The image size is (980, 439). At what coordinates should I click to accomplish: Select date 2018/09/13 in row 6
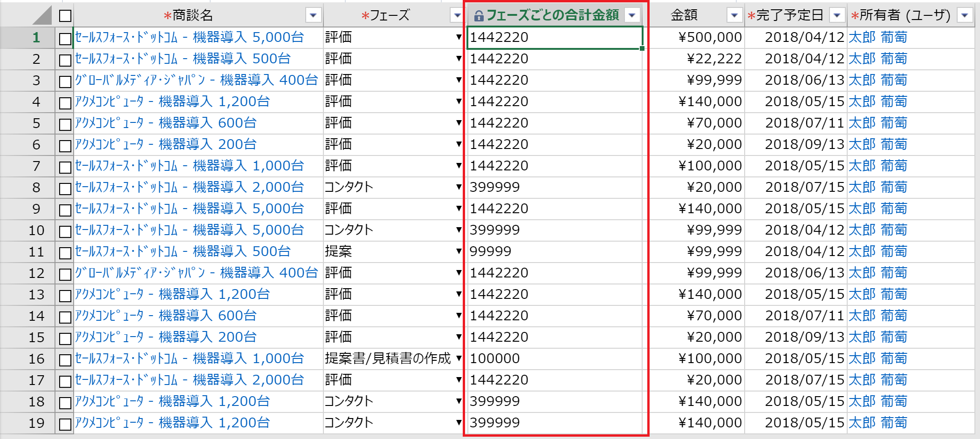tap(796, 144)
